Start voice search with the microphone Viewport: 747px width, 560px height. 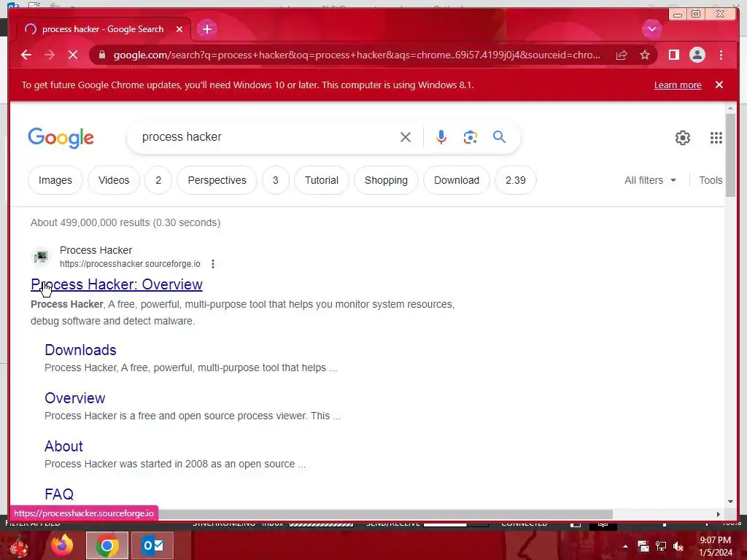[x=441, y=137]
